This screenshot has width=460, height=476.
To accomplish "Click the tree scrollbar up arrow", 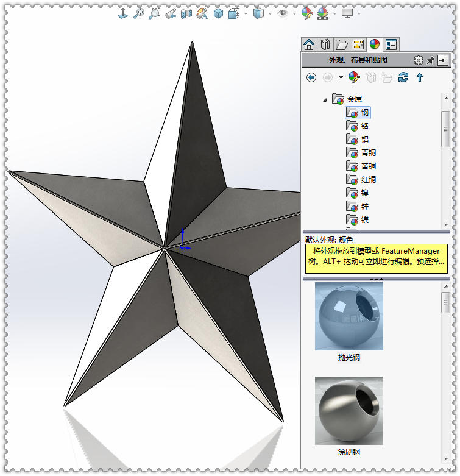I will click(x=446, y=98).
